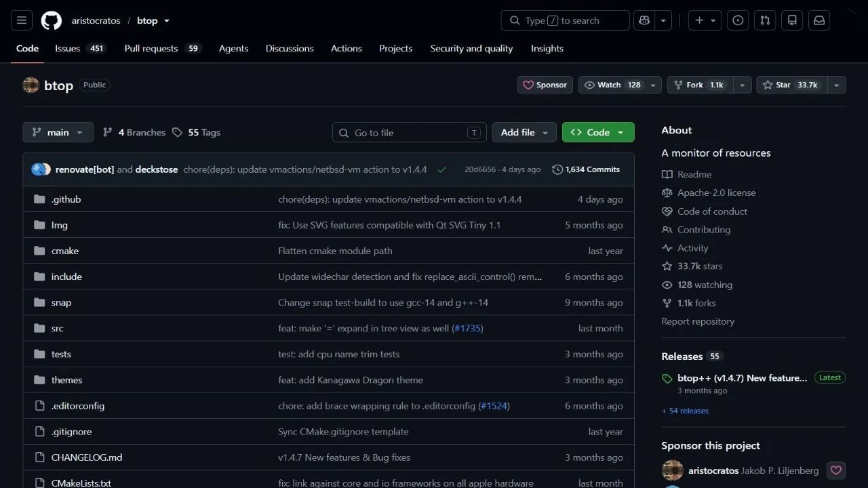Open the include folder
The height and width of the screenshot is (488, 868).
pyautogui.click(x=66, y=277)
